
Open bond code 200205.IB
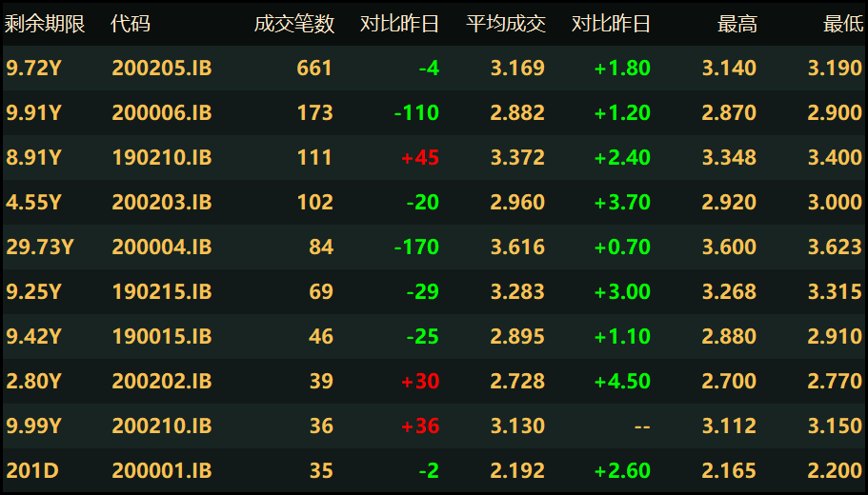click(x=161, y=69)
